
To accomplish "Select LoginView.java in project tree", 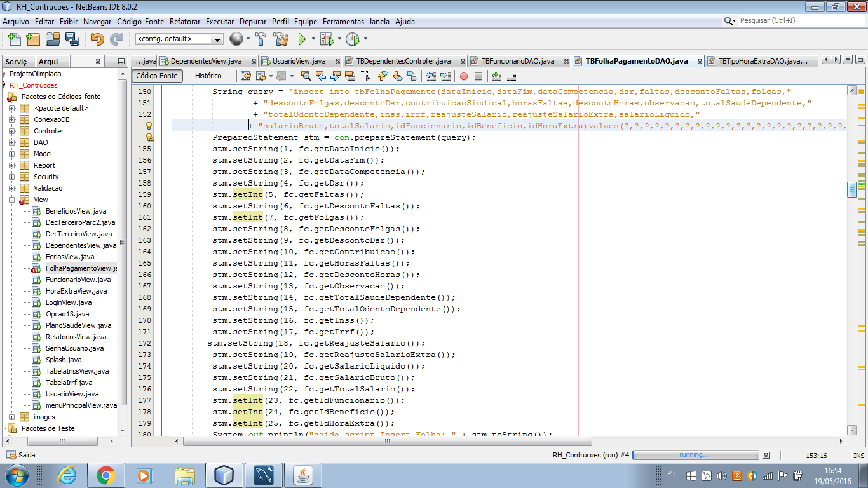I will pos(69,302).
